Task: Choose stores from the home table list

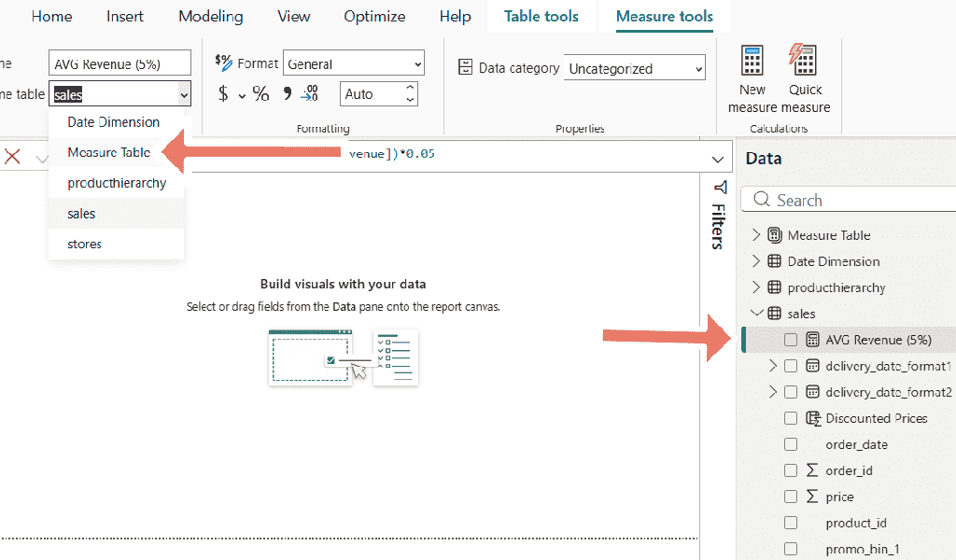Action: pos(85,244)
